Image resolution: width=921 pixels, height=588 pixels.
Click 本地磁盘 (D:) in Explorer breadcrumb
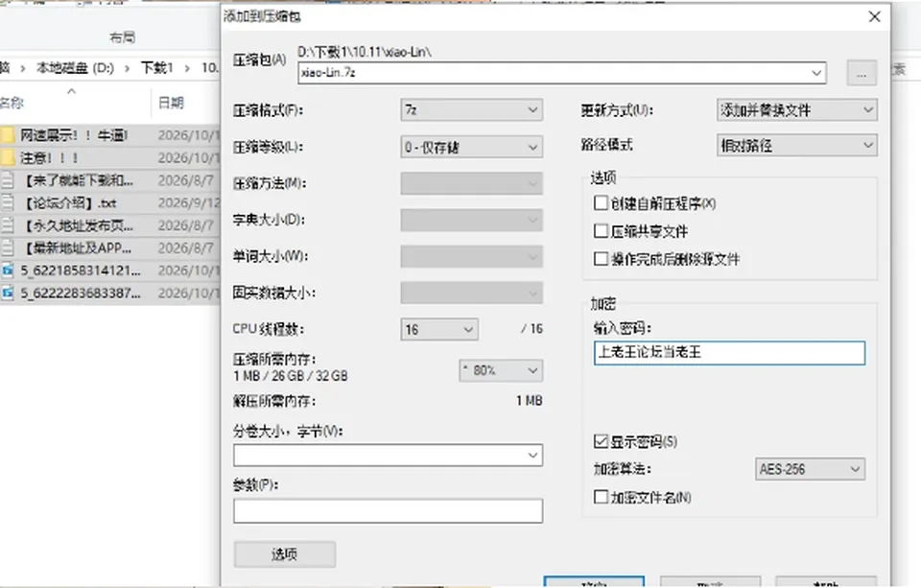point(75,68)
